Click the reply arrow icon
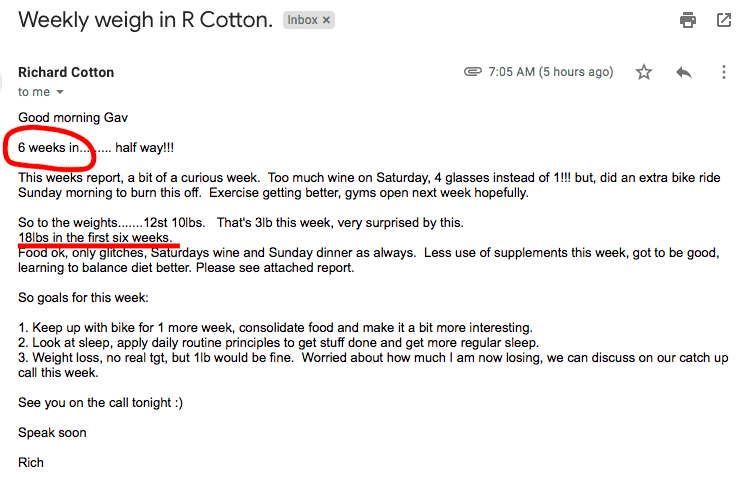 684,72
